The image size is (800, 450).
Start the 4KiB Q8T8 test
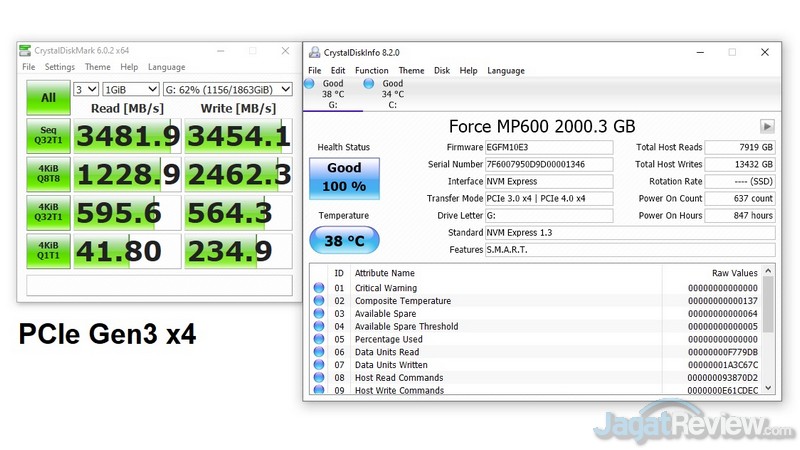(48, 174)
